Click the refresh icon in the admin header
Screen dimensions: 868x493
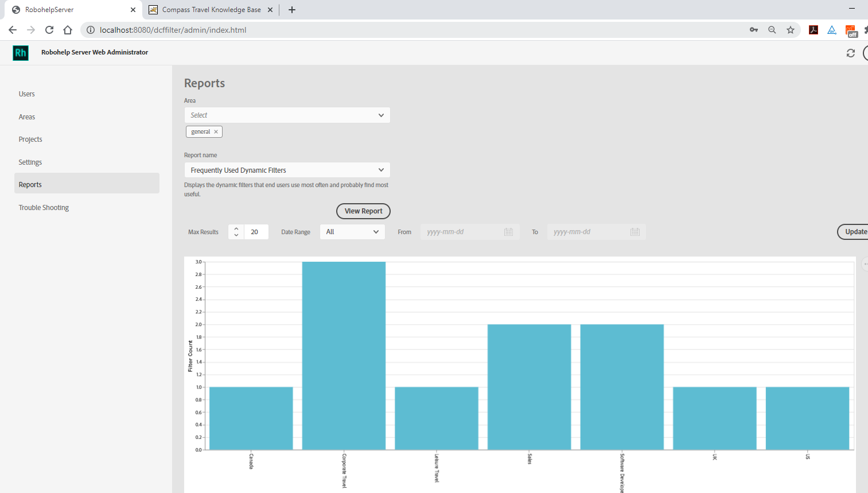point(851,52)
